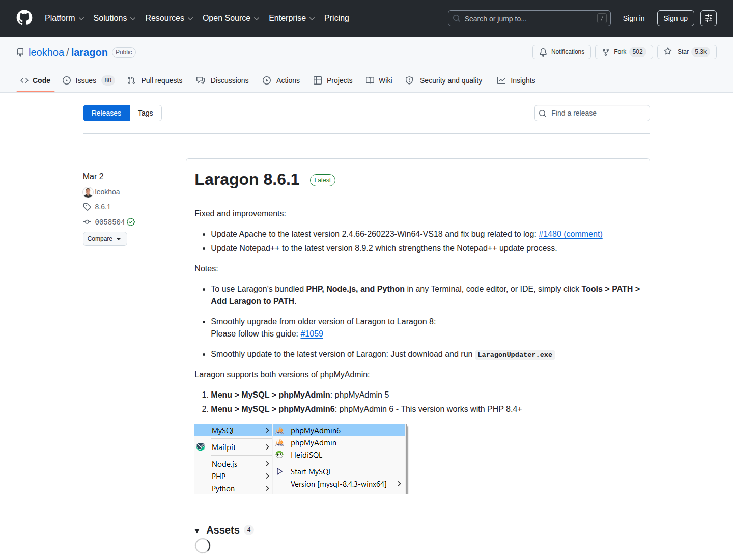Open the Projects tab
Image resolution: width=733 pixels, height=560 pixels.
pyautogui.click(x=333, y=80)
